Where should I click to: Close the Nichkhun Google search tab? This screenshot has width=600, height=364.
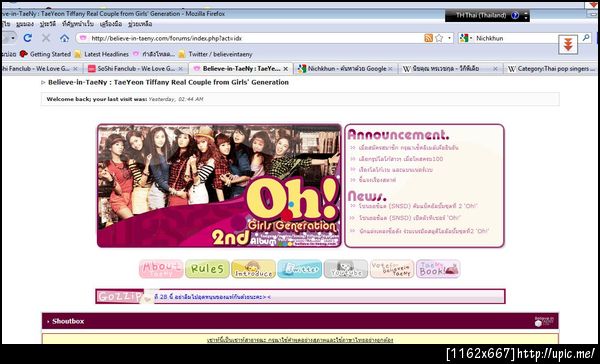[390, 69]
